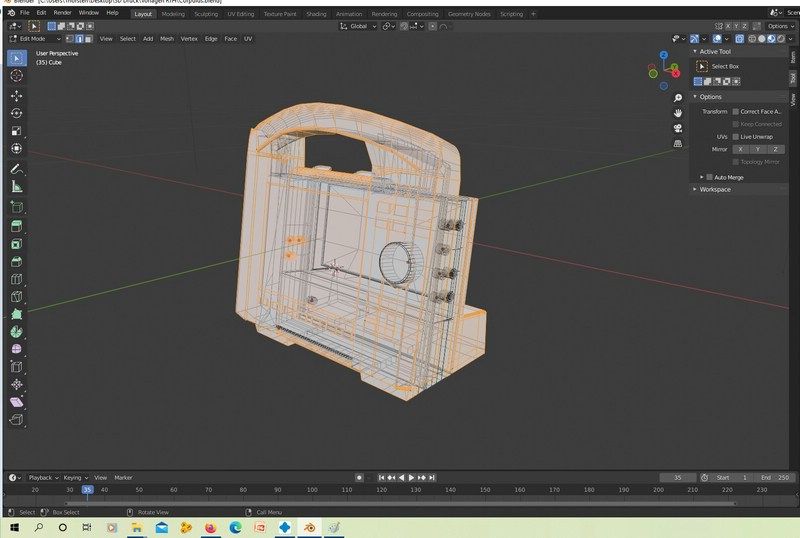800x538 pixels.
Task: Click frame 100 on the timeline ruler
Action: pos(312,490)
